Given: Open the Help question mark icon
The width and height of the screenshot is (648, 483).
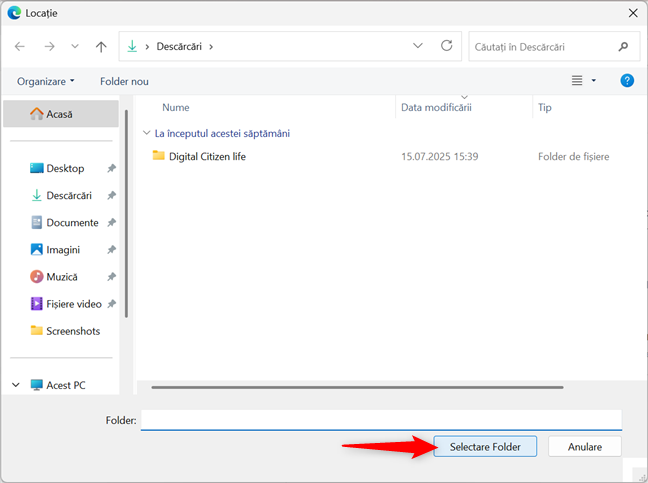Looking at the screenshot, I should coord(627,81).
